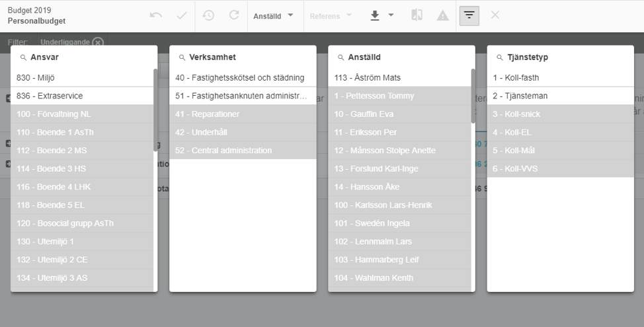The image size is (644, 327).
Task: Choose employee 10 - Gauffin Eva
Action: pyautogui.click(x=399, y=114)
